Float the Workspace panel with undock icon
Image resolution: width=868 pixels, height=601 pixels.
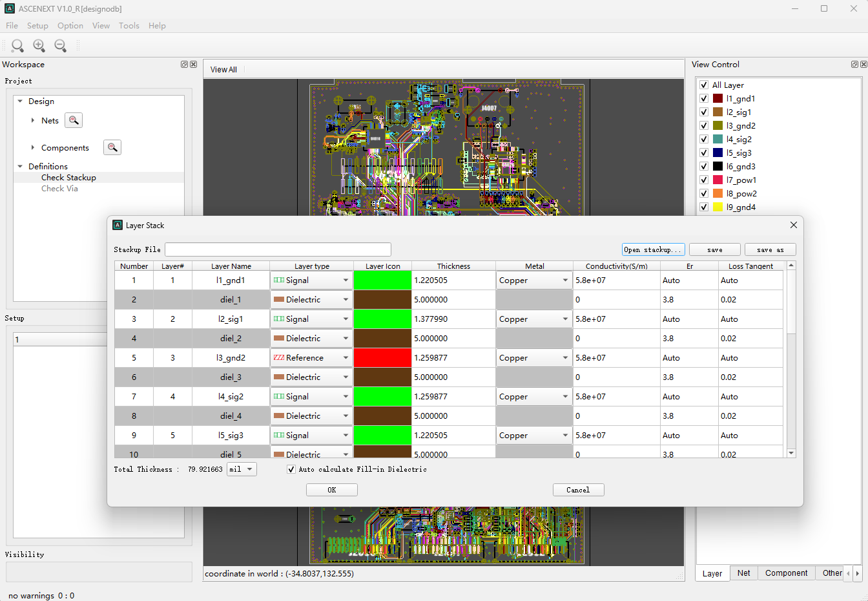point(184,65)
